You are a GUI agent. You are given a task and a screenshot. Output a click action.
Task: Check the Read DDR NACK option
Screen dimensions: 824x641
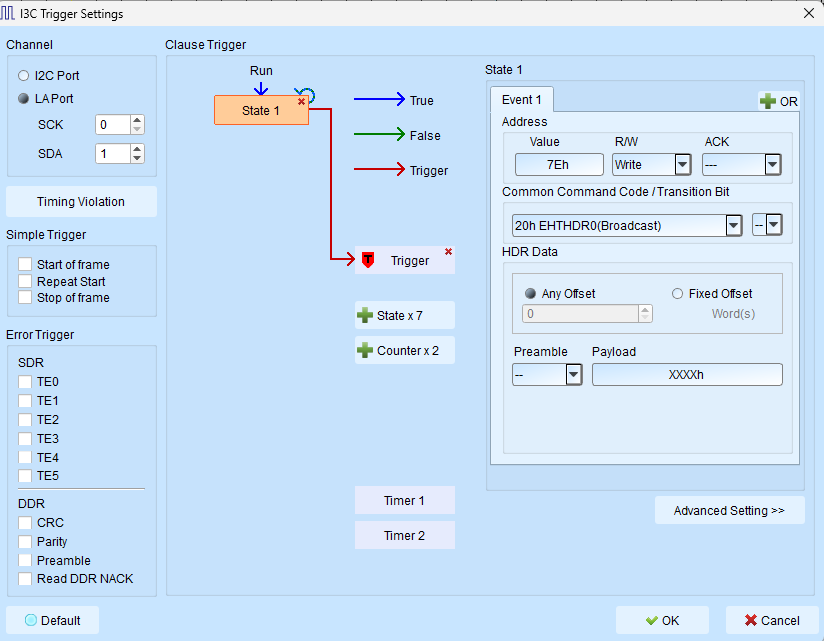coord(25,578)
